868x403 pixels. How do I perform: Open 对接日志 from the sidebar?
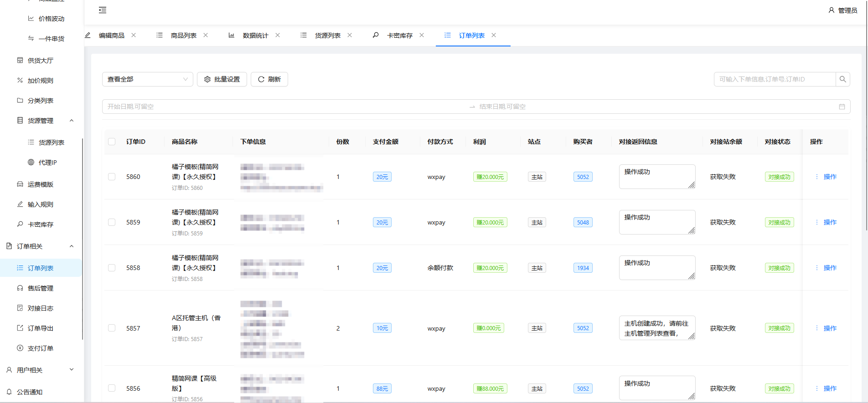(x=40, y=308)
